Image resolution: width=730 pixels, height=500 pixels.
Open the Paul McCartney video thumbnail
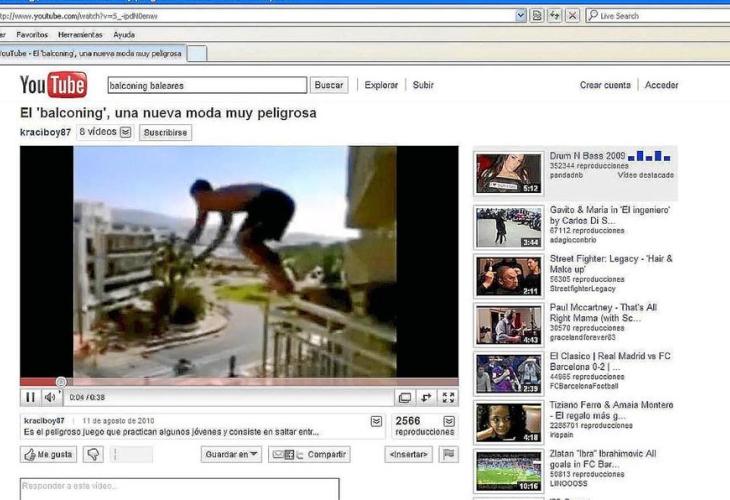pyautogui.click(x=508, y=325)
